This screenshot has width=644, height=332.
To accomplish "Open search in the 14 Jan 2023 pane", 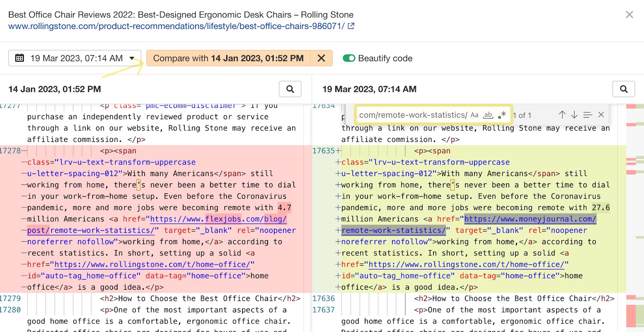I will click(x=290, y=89).
